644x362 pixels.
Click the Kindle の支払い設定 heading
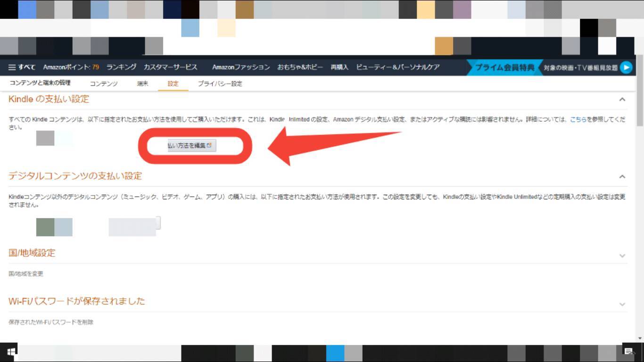pyautogui.click(x=49, y=99)
